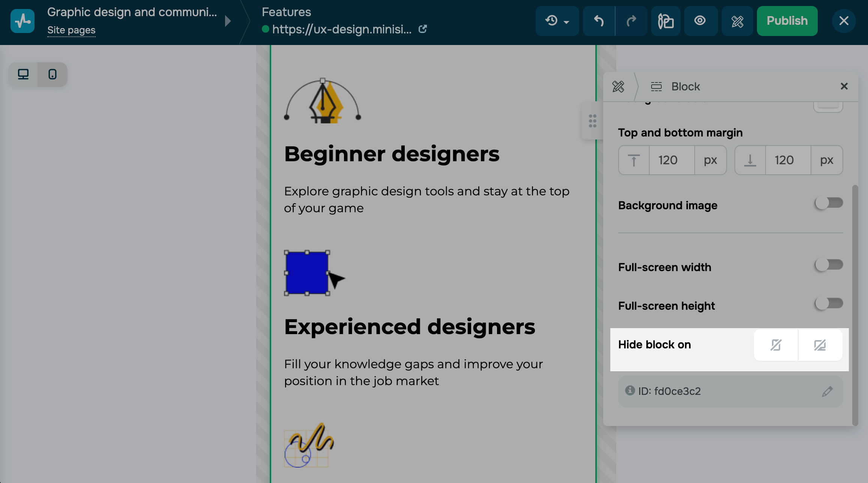
Task: Open the preview eye icon
Action: [700, 21]
